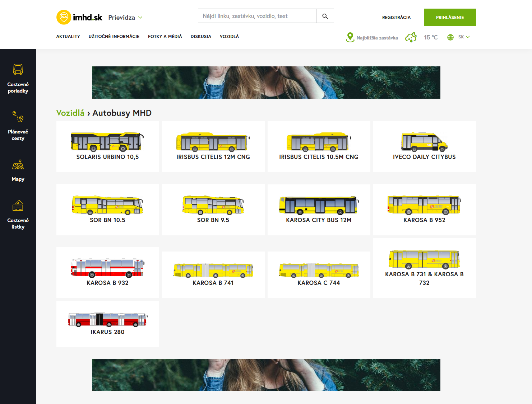Screen dimensions: 532x404
Task: Open the AKTUALITY menu
Action: 68,37
